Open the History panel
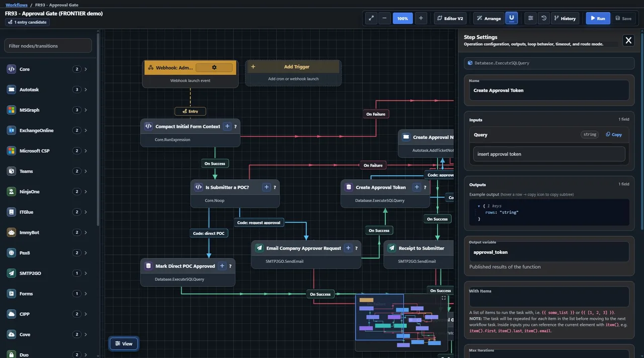This screenshot has height=358, width=644. (565, 18)
